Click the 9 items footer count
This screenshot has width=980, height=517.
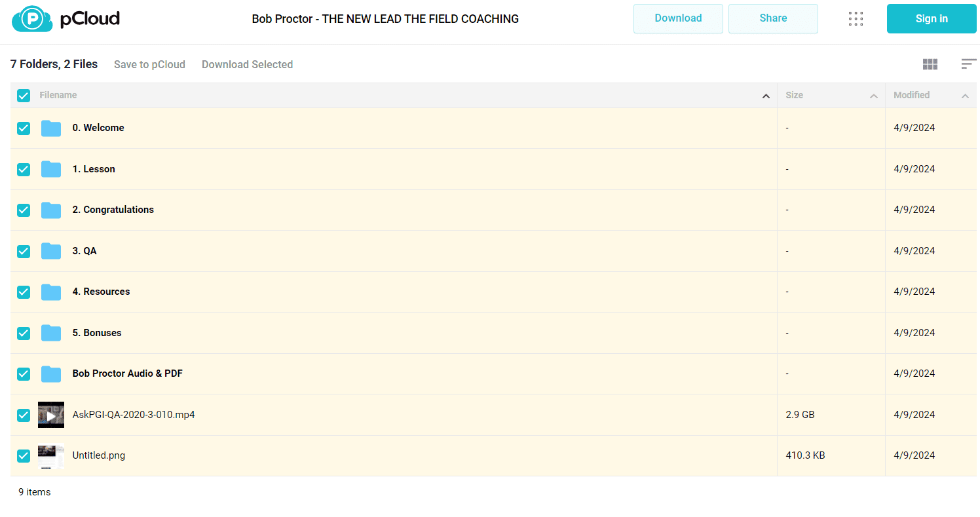34,492
